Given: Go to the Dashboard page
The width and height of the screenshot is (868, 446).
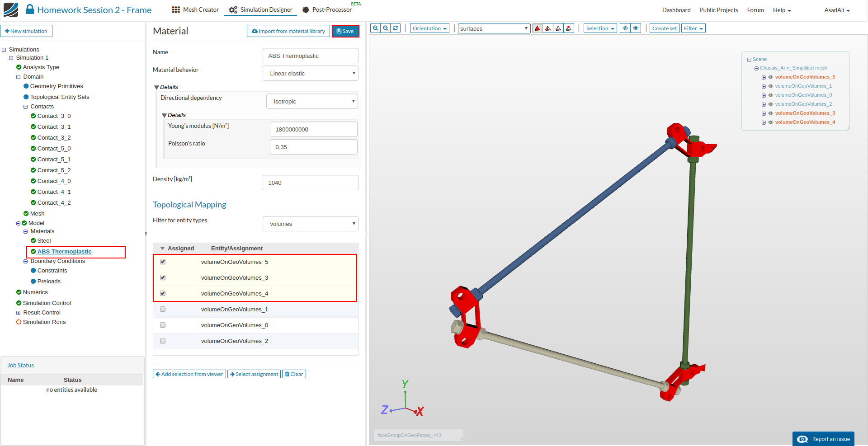Looking at the screenshot, I should [x=676, y=10].
